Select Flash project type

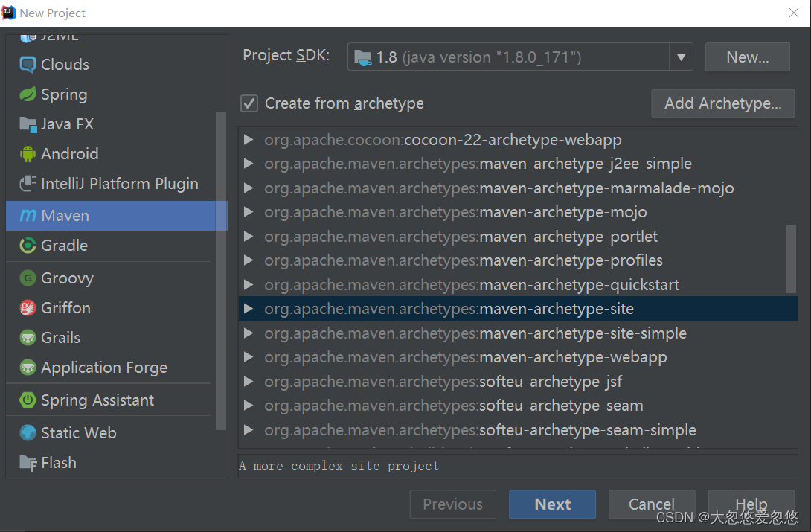click(111, 463)
